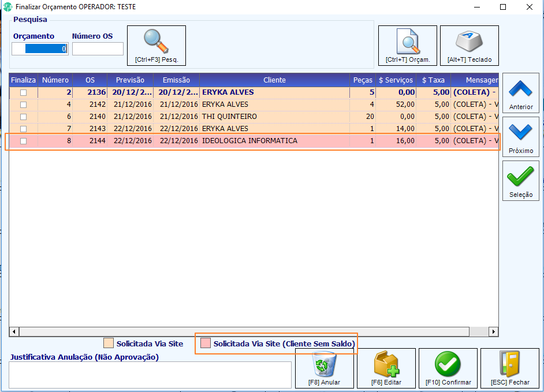Click the magnifier [Ctrl+F3] Pesq. search button

[157, 46]
